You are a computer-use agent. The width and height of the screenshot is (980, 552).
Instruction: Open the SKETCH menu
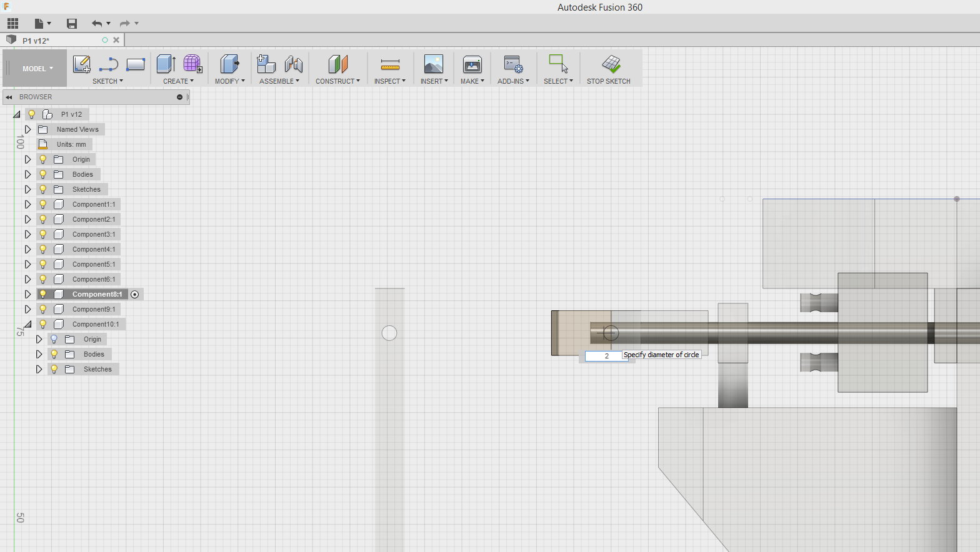pos(107,81)
